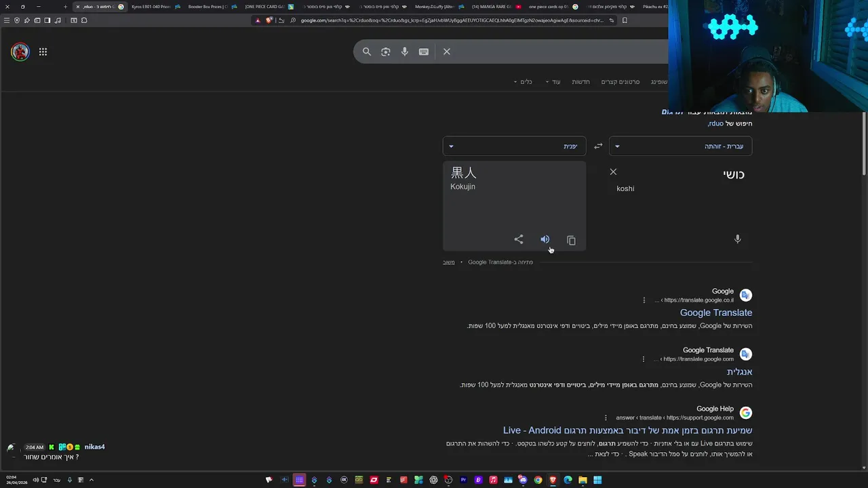Open File Explorer from the taskbar

coord(583,480)
